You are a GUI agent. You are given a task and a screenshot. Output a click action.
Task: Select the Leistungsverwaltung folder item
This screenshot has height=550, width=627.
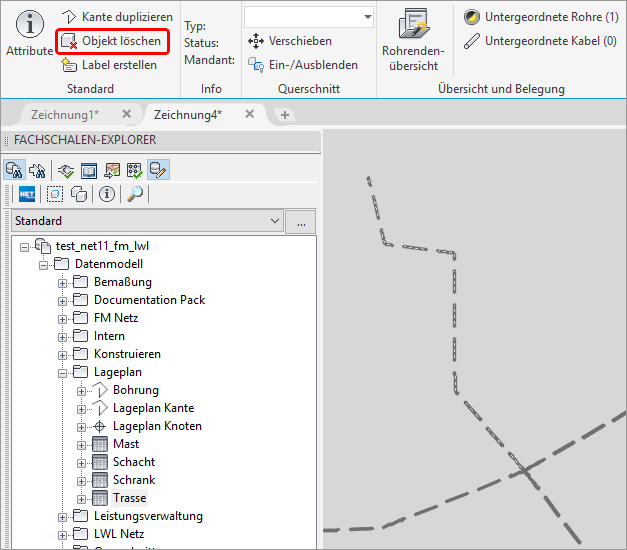tap(148, 516)
